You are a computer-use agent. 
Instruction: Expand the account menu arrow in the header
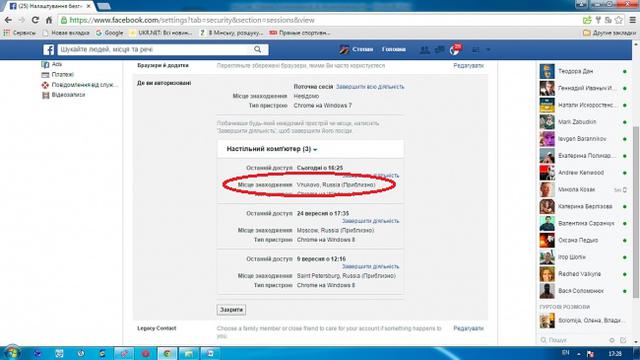coord(488,50)
